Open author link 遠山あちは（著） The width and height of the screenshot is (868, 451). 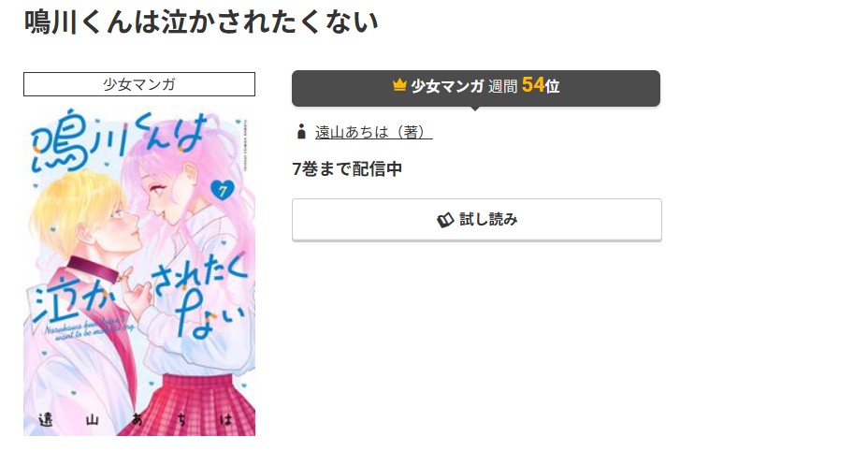(373, 132)
